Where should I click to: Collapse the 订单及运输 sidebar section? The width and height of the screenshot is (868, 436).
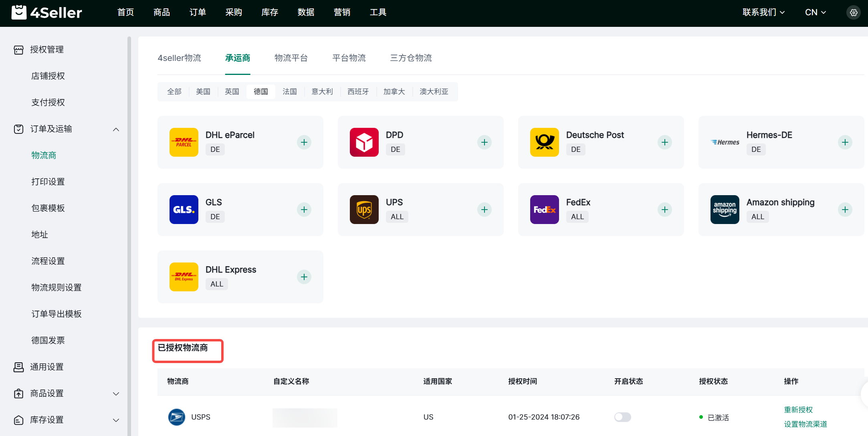coord(116,129)
